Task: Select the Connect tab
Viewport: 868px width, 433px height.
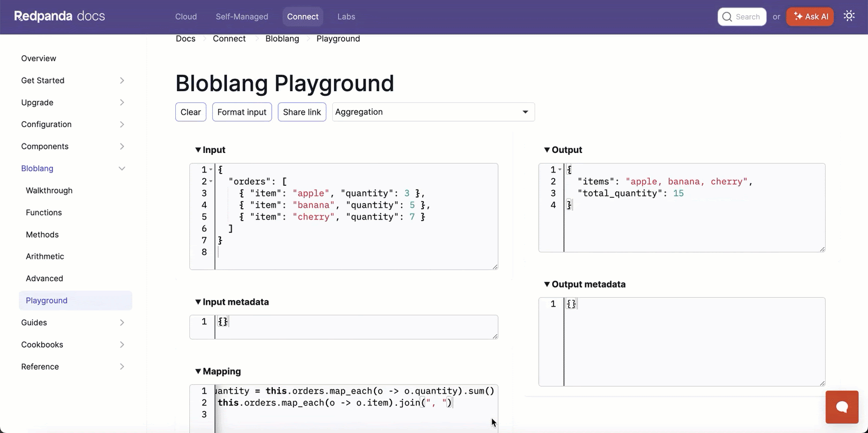Action: point(303,16)
